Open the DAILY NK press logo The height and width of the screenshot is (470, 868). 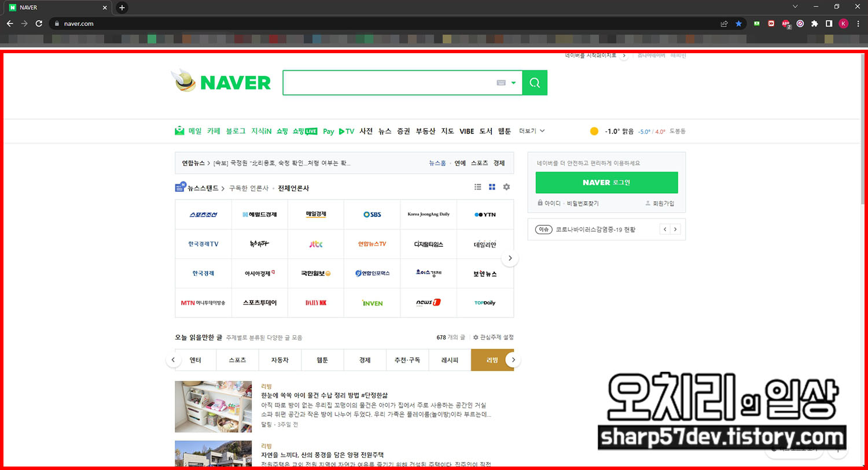pyautogui.click(x=316, y=303)
